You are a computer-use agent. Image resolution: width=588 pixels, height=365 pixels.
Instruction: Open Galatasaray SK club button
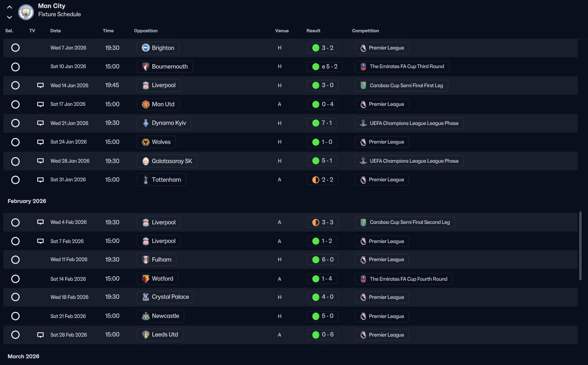[167, 161]
